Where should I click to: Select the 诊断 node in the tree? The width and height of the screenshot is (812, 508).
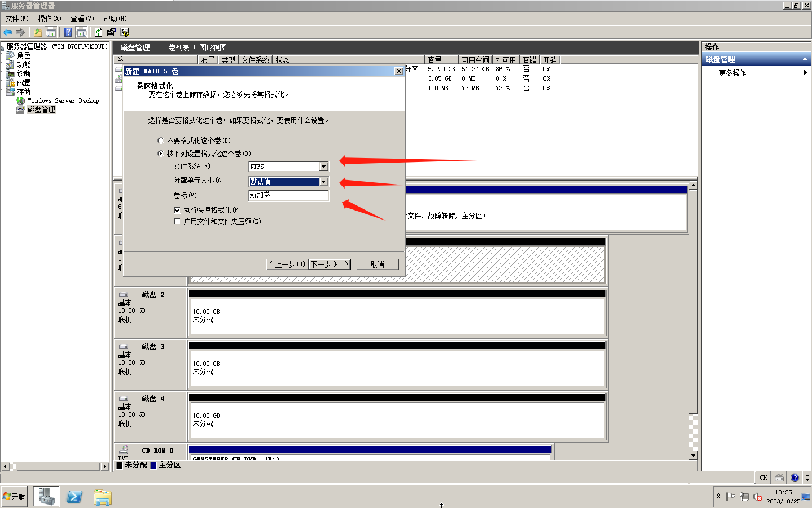pyautogui.click(x=24, y=73)
